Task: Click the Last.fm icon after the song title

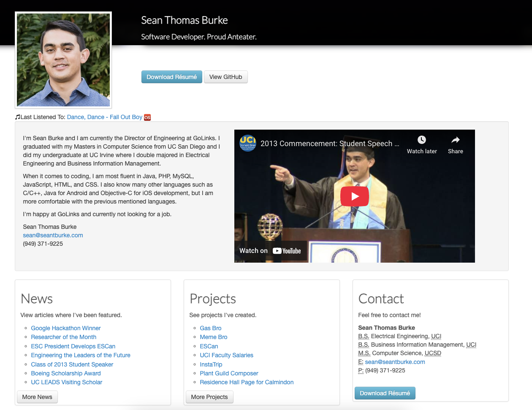Action: tap(147, 117)
